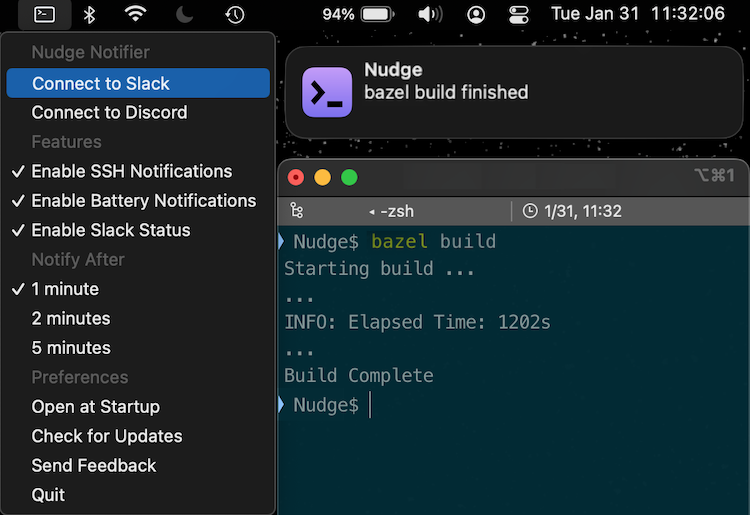750x515 pixels.
Task: Click the 'bazel build' command text
Action: pyautogui.click(x=433, y=241)
